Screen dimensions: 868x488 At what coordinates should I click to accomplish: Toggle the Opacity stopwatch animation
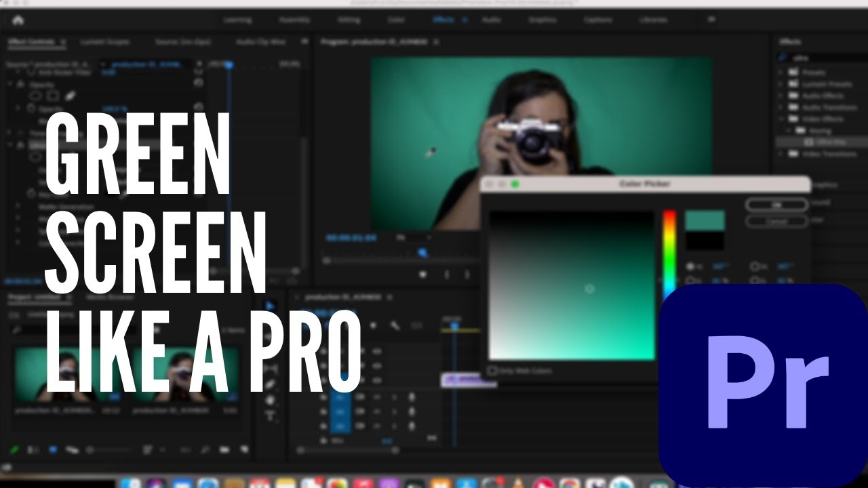tap(31, 108)
